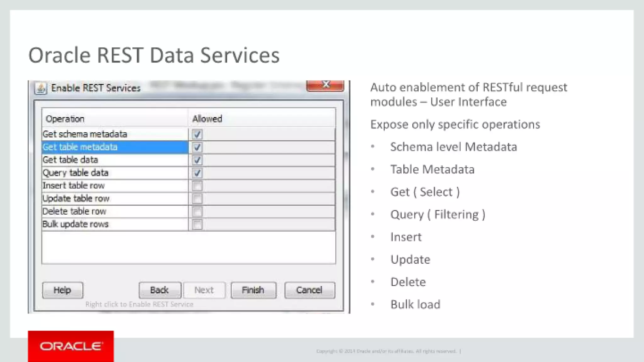Uncheck the Get table metadata checkbox
The height and width of the screenshot is (362, 644).
197,147
